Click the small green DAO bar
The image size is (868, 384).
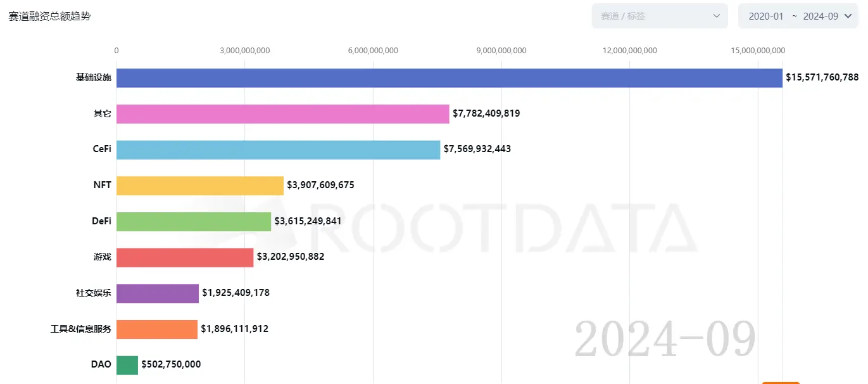[127, 365]
